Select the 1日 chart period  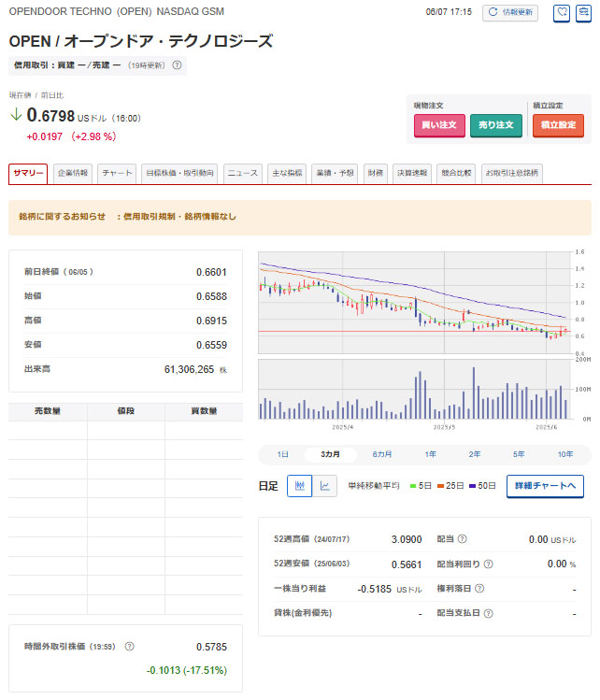coord(282,454)
